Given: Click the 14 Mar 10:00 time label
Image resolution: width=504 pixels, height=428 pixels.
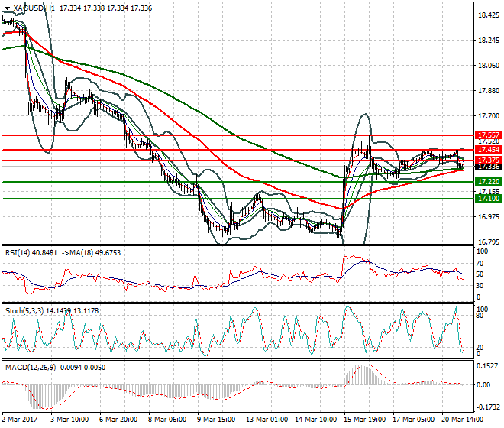Looking at the screenshot, I should (x=315, y=420).
